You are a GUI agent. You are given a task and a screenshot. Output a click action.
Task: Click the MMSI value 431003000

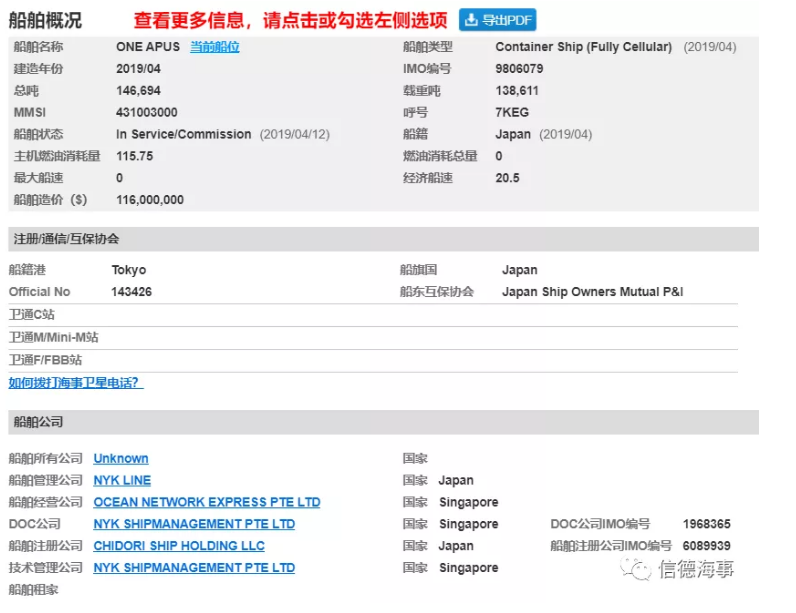pos(147,113)
